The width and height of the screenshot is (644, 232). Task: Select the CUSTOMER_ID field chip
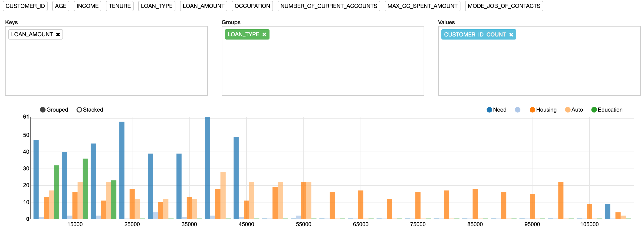25,6
